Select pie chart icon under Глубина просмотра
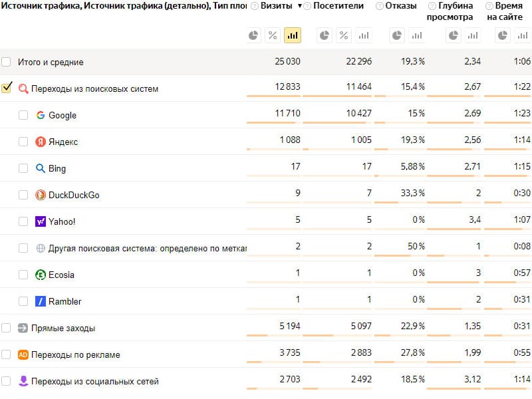Viewport: 532px width, 399px height. pos(454,35)
